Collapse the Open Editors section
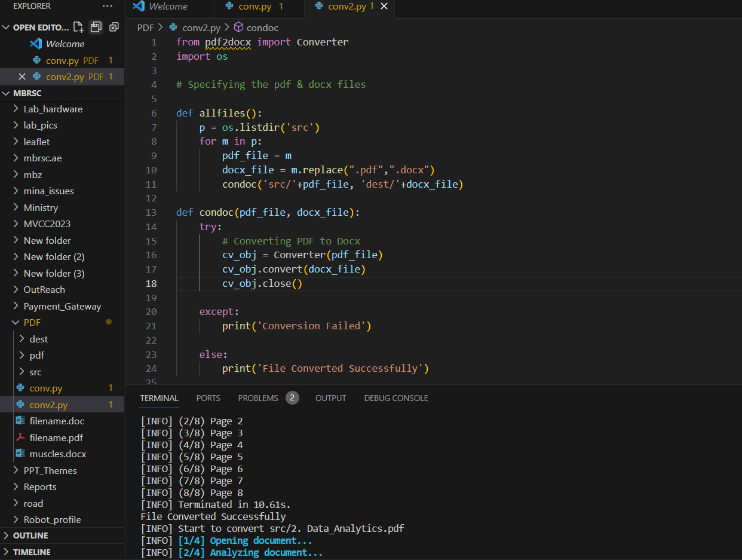Image resolution: width=742 pixels, height=560 pixels. point(7,27)
